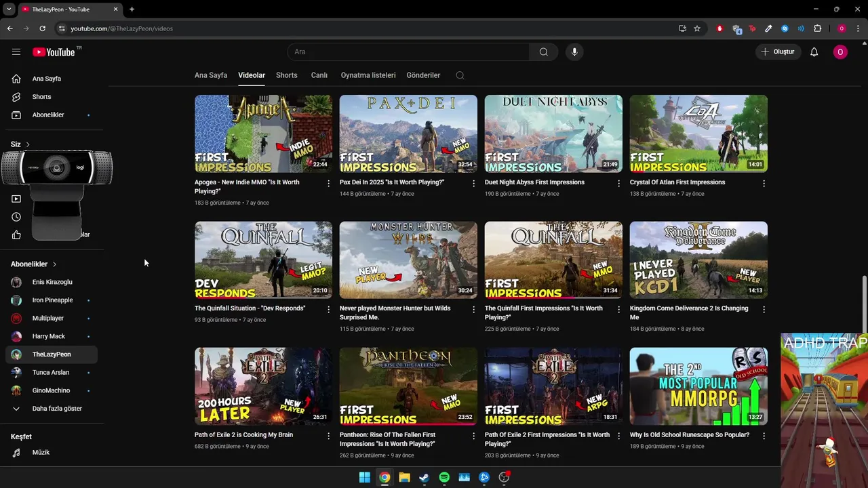Open the notifications bell
The height and width of the screenshot is (488, 868).
[814, 52]
